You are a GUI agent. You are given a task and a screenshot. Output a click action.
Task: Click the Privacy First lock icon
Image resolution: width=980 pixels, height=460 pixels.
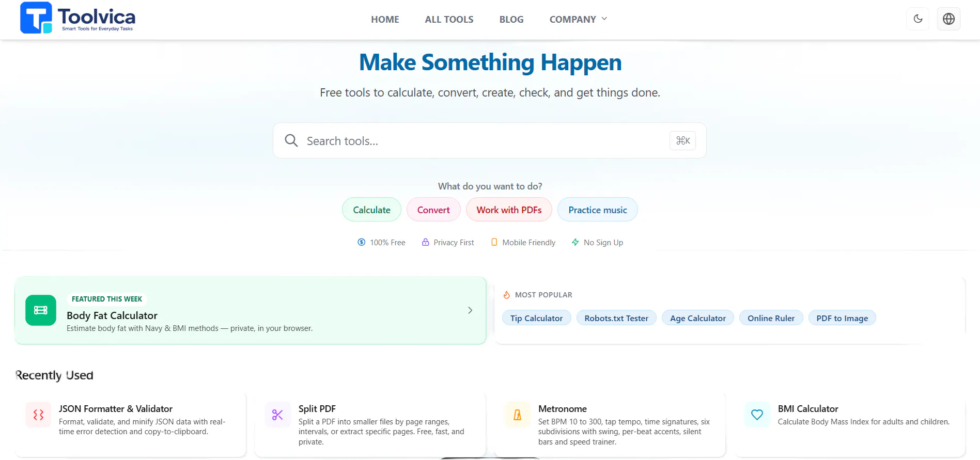[x=425, y=242]
